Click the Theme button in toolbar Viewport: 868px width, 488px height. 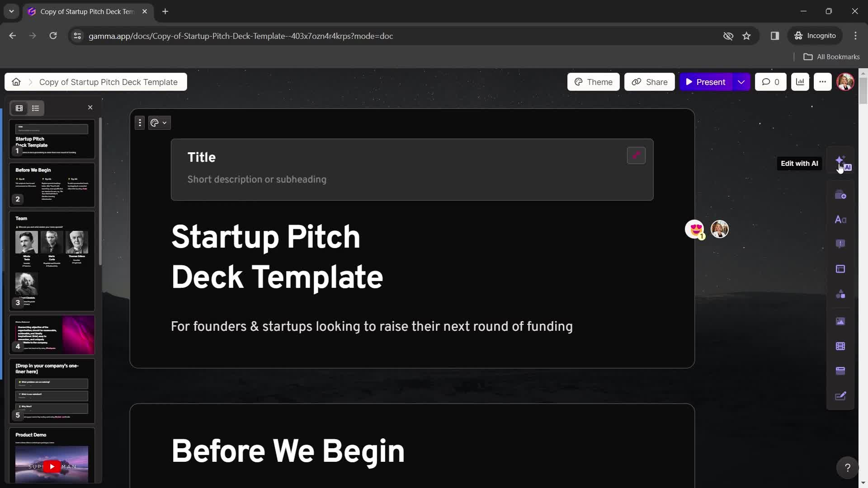[x=593, y=81]
